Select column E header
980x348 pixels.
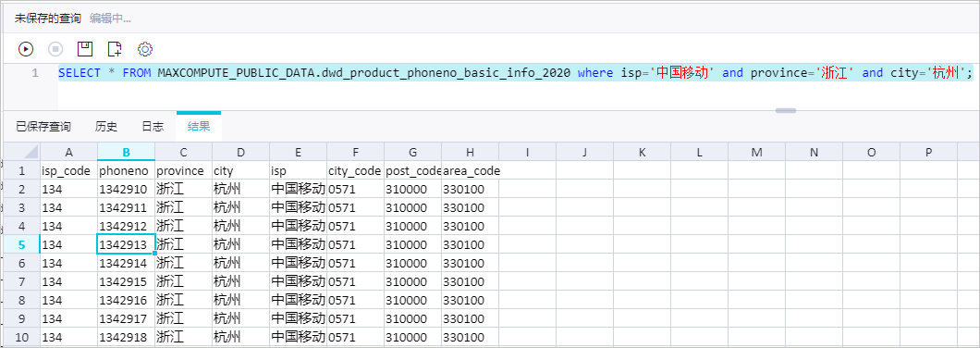[298, 152]
